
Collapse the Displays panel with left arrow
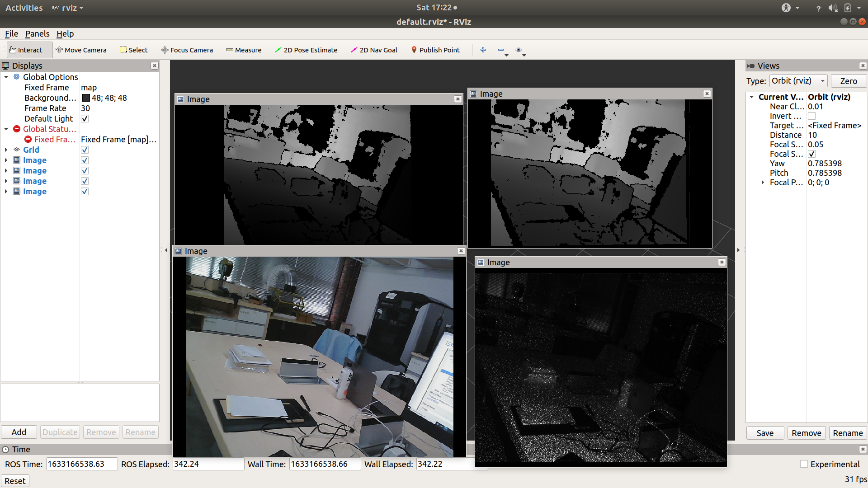click(x=166, y=250)
